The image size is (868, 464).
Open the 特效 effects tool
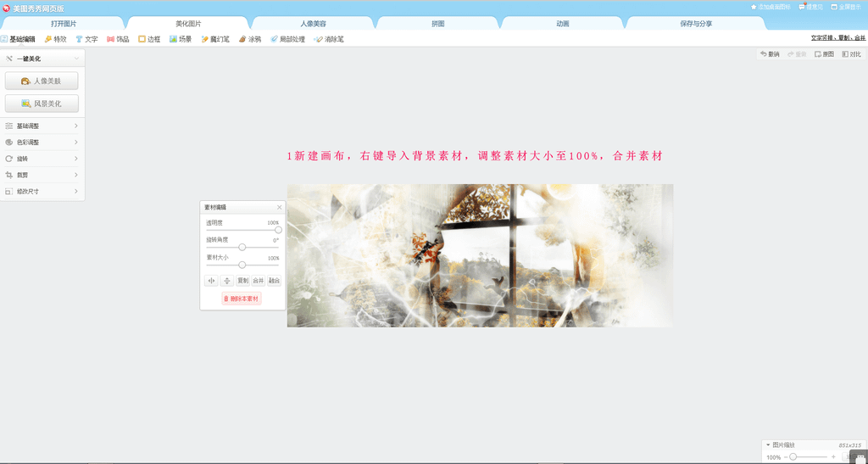55,39
